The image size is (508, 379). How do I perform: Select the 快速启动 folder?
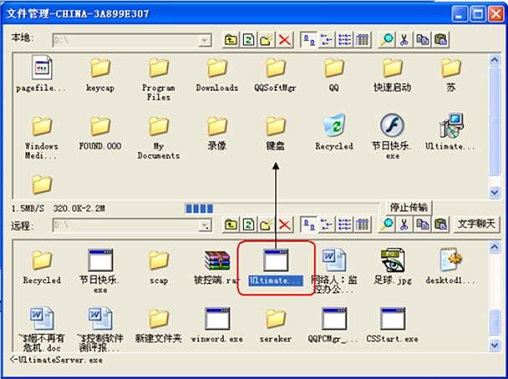pyautogui.click(x=392, y=75)
